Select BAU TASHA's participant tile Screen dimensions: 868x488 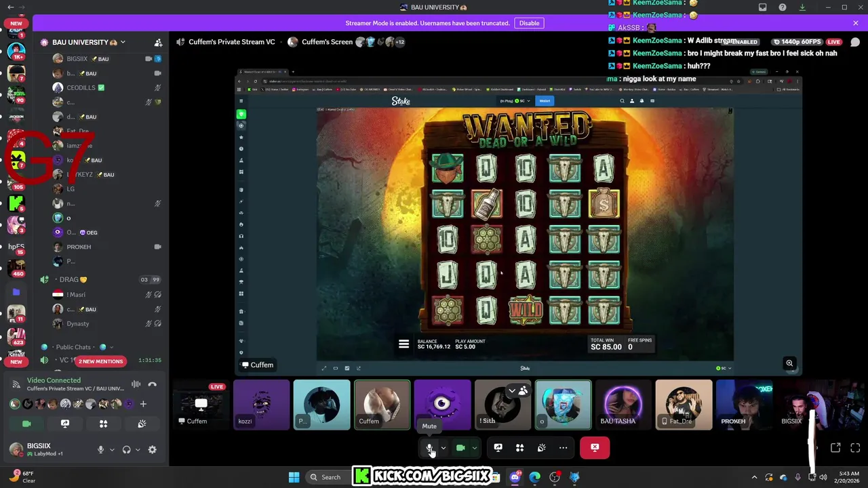point(623,405)
